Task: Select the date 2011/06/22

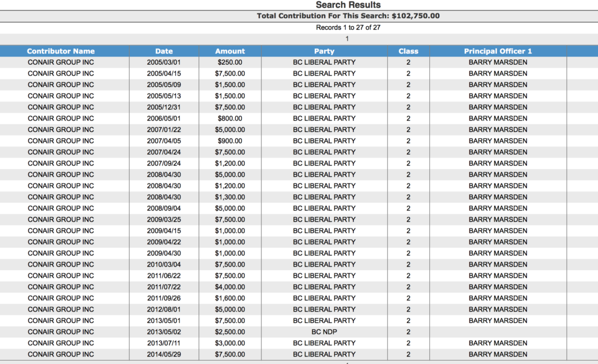Action: (x=164, y=276)
